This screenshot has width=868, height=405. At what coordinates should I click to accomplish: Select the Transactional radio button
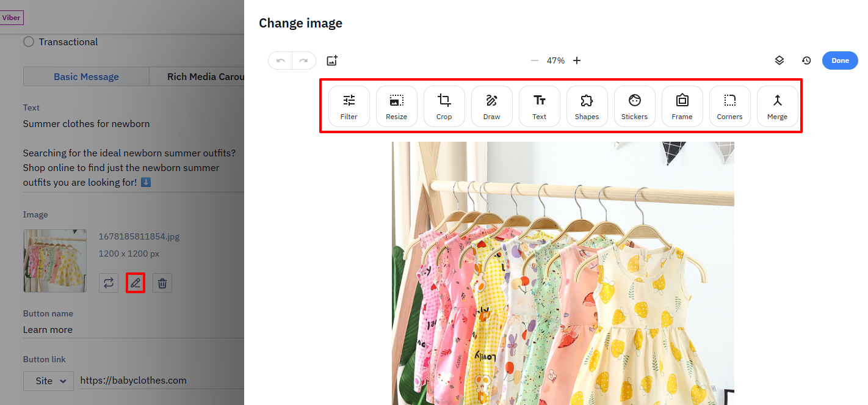[29, 42]
